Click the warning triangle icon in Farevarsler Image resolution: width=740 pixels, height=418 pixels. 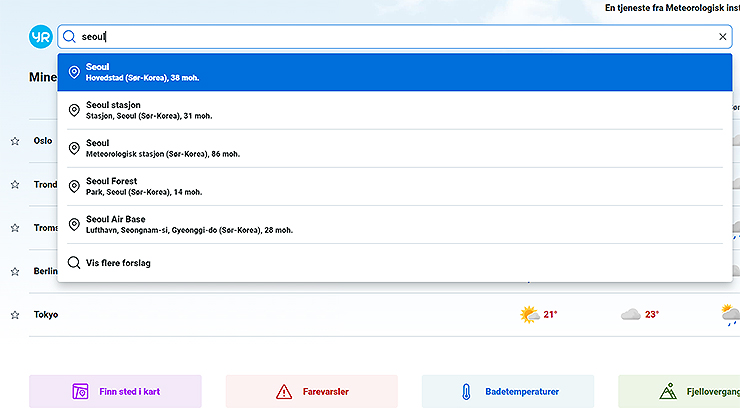[x=284, y=392]
